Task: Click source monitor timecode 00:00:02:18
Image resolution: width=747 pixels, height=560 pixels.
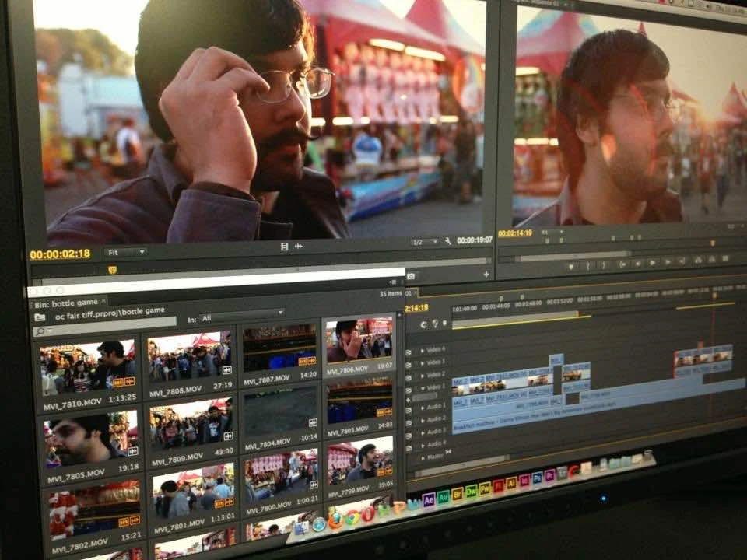Action: 60,254
